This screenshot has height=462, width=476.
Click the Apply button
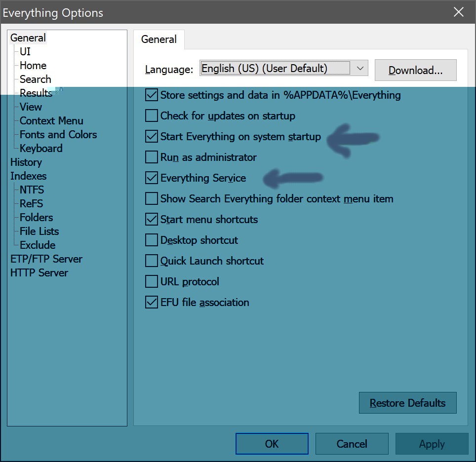click(432, 444)
